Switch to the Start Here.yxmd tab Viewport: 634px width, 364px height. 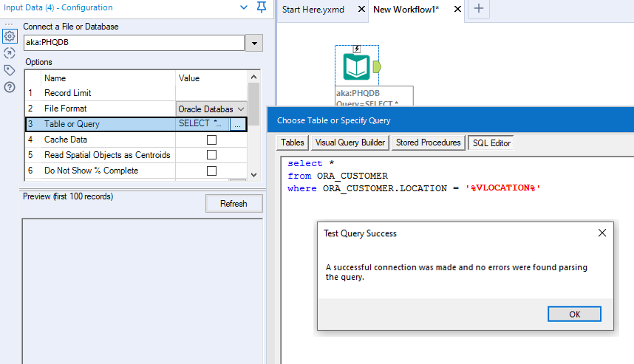313,10
